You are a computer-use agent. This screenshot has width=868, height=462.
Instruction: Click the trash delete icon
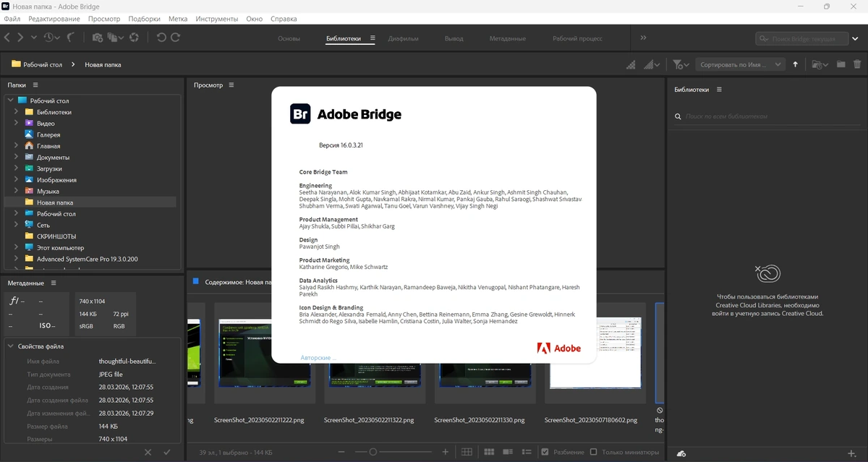(857, 64)
